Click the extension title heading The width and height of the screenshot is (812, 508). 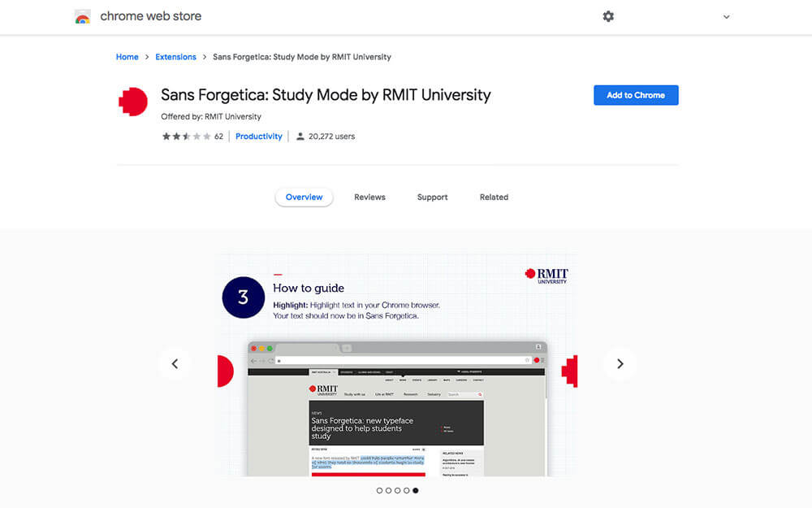(x=326, y=95)
